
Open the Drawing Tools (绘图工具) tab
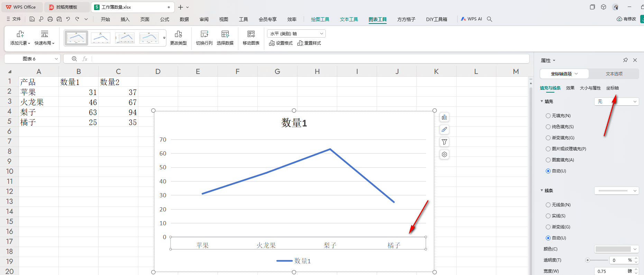[320, 19]
